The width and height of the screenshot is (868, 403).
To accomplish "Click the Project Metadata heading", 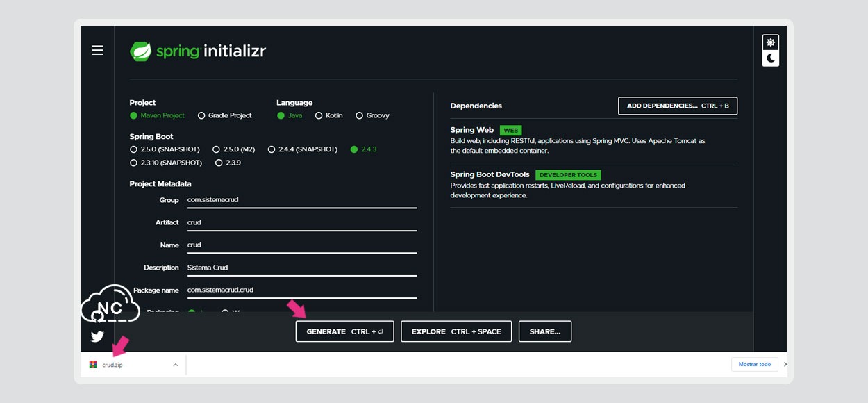I will [x=160, y=183].
